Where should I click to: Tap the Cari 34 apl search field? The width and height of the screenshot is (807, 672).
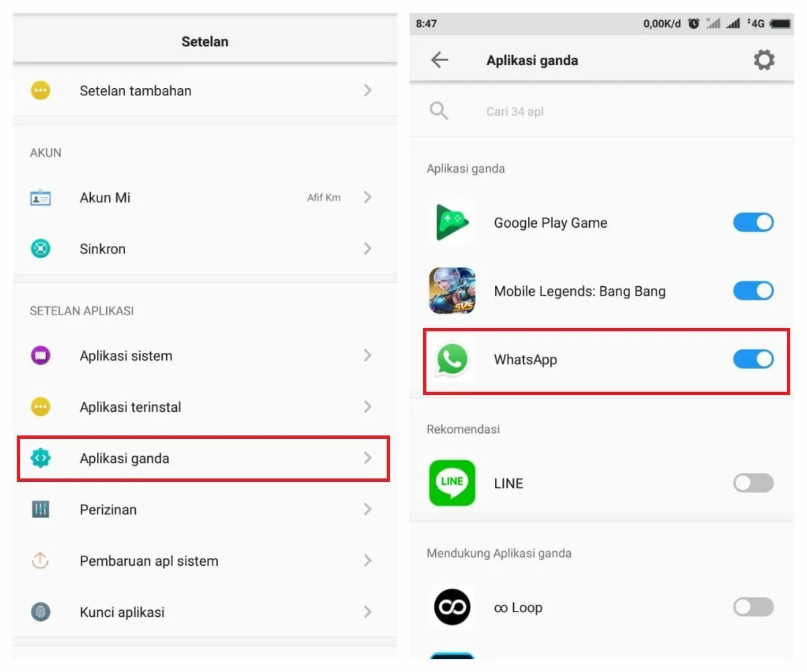pyautogui.click(x=601, y=111)
